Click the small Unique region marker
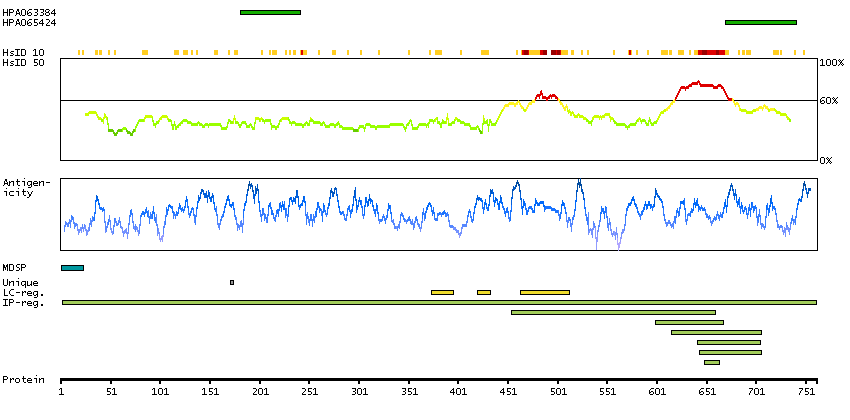This screenshot has width=850, height=420. coord(232,282)
